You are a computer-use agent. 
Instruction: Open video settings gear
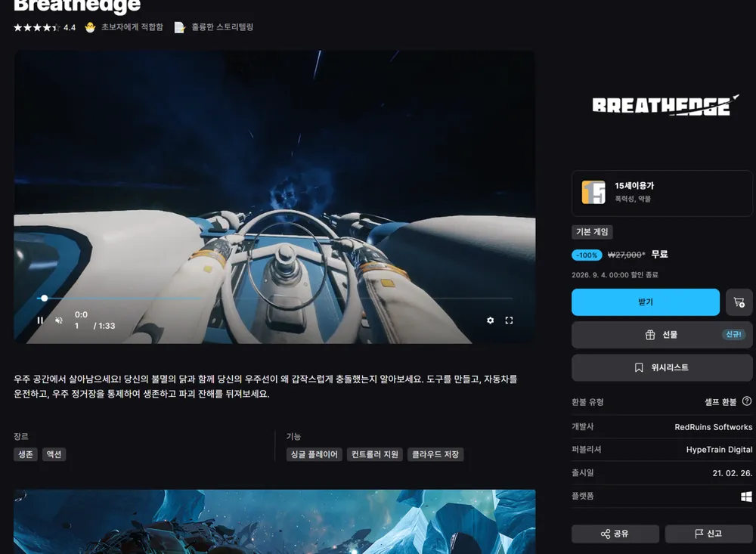[x=491, y=320]
